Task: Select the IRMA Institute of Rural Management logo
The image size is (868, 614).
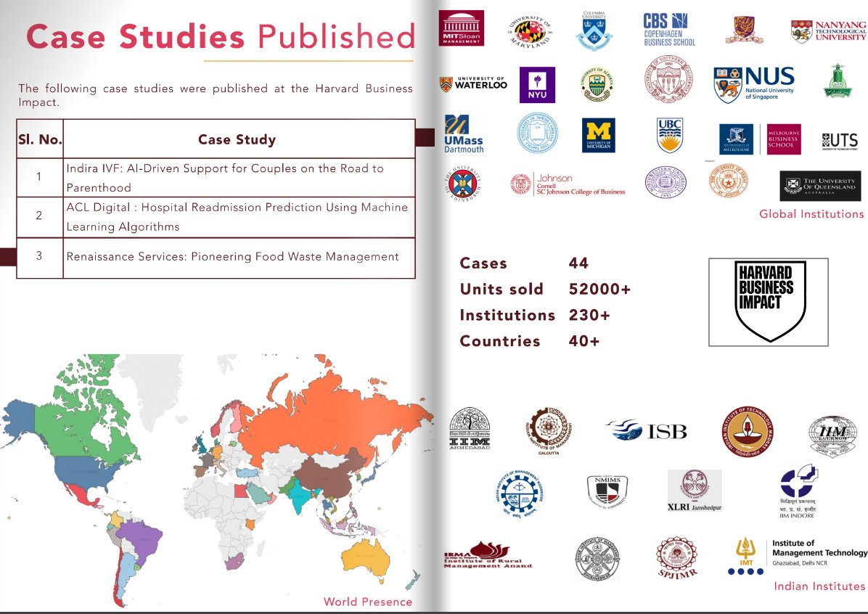Action: [488, 554]
